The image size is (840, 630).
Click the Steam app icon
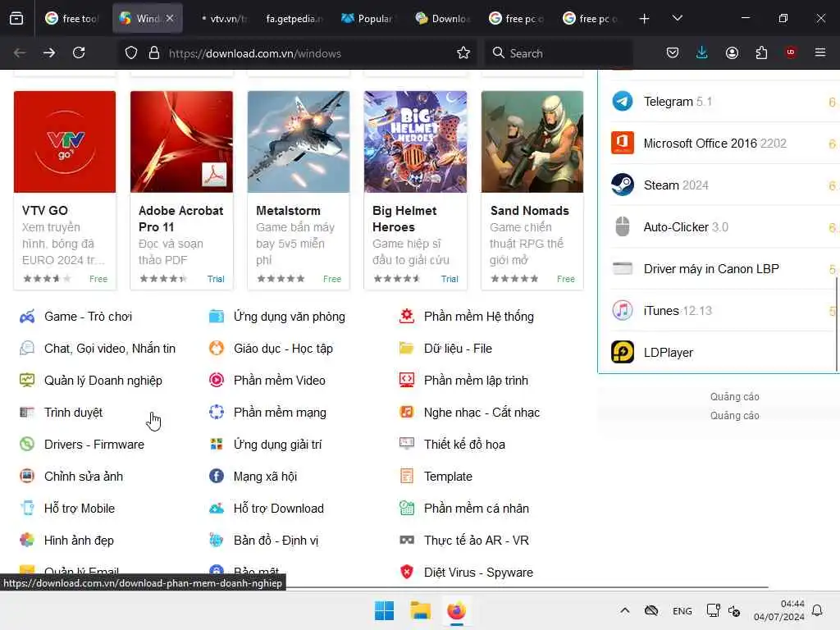point(623,185)
